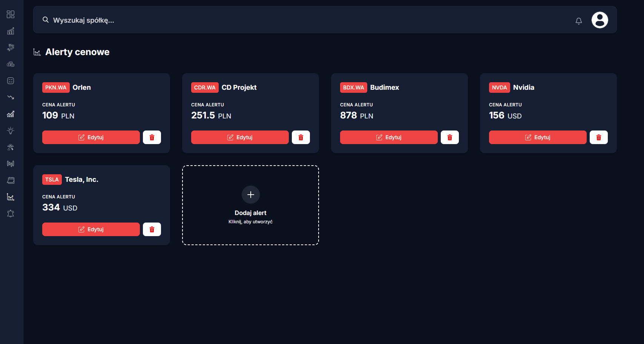The height and width of the screenshot is (344, 644).
Task: Trash the Budimex price alert
Action: tap(449, 137)
